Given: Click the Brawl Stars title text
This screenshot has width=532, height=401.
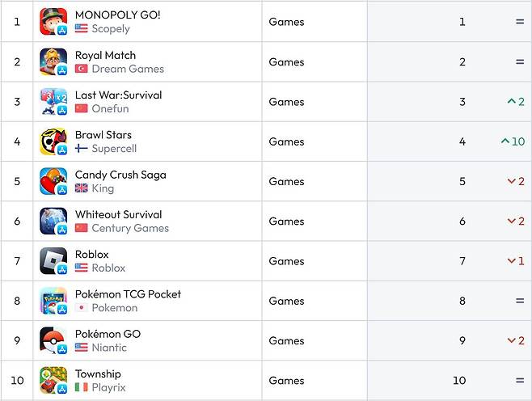Looking at the screenshot, I should (x=103, y=135).
